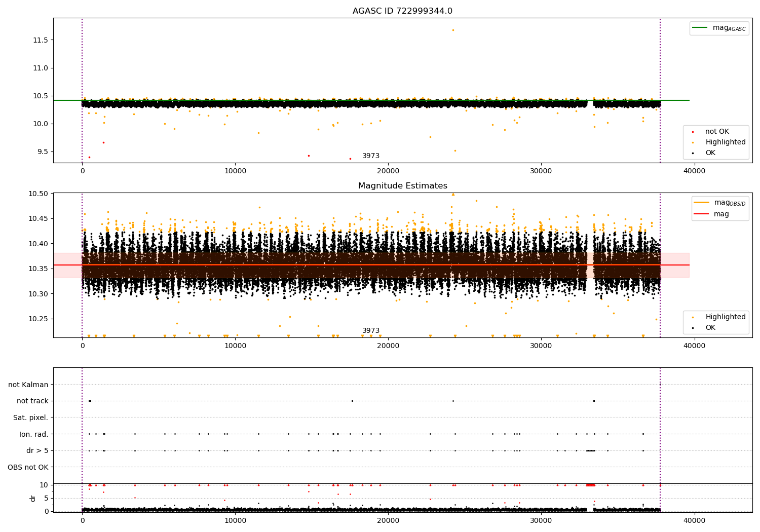Click the 'OBS not OK' row label

click(x=28, y=467)
